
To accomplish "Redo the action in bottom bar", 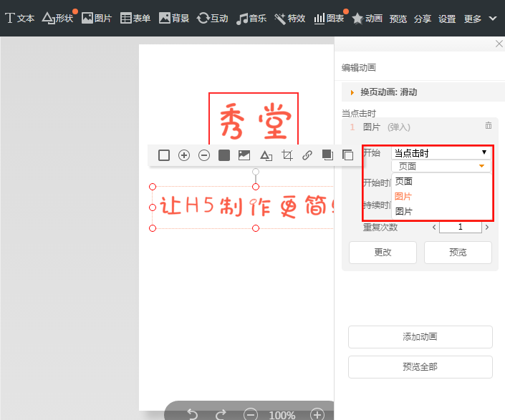I will pos(221,414).
